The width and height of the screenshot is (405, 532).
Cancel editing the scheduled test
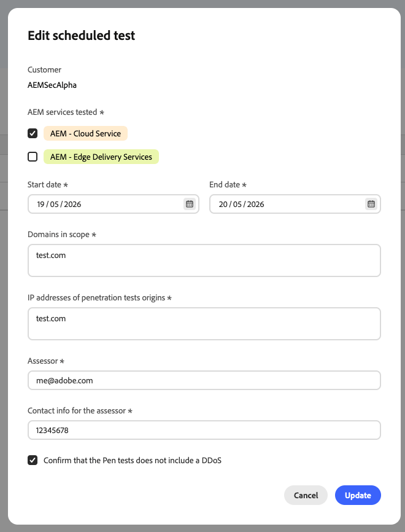pyautogui.click(x=306, y=495)
